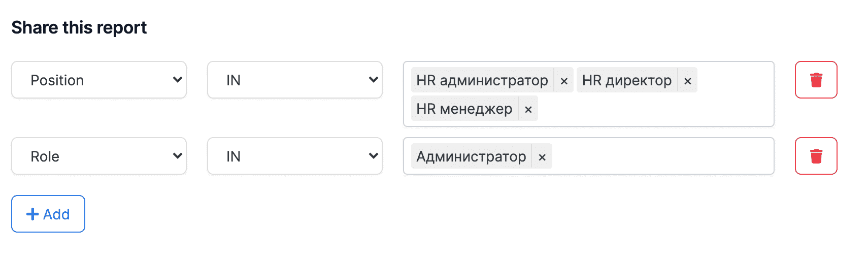
Task: Open the Position field dropdown
Action: (x=99, y=80)
